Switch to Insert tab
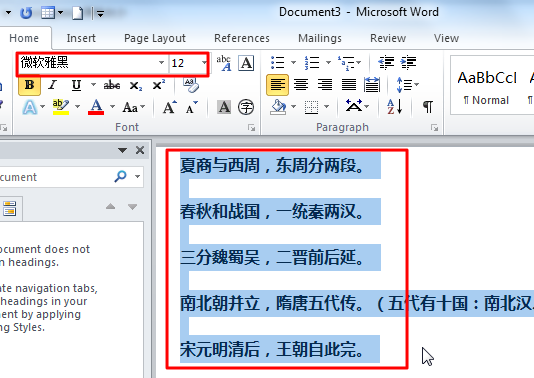The height and width of the screenshot is (378, 534). tap(81, 38)
